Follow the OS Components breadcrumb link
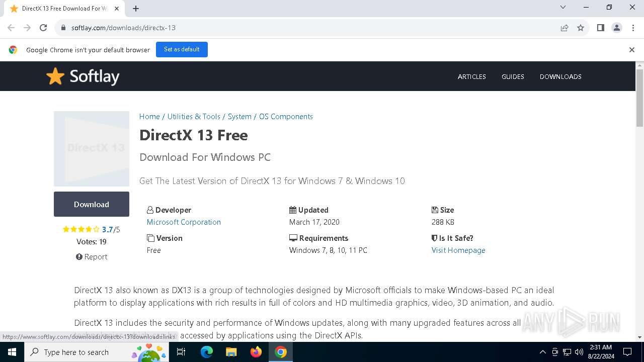This screenshot has width=644, height=362. point(286,116)
